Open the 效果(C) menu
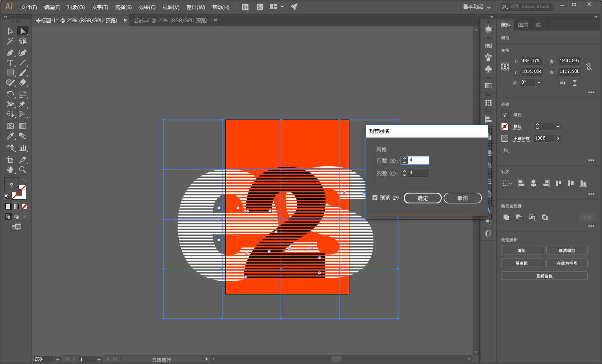This screenshot has height=364, width=602. [x=147, y=7]
